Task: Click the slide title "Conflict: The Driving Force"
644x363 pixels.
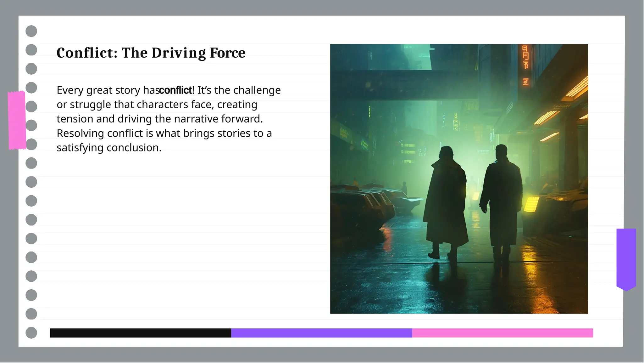Action: tap(151, 53)
